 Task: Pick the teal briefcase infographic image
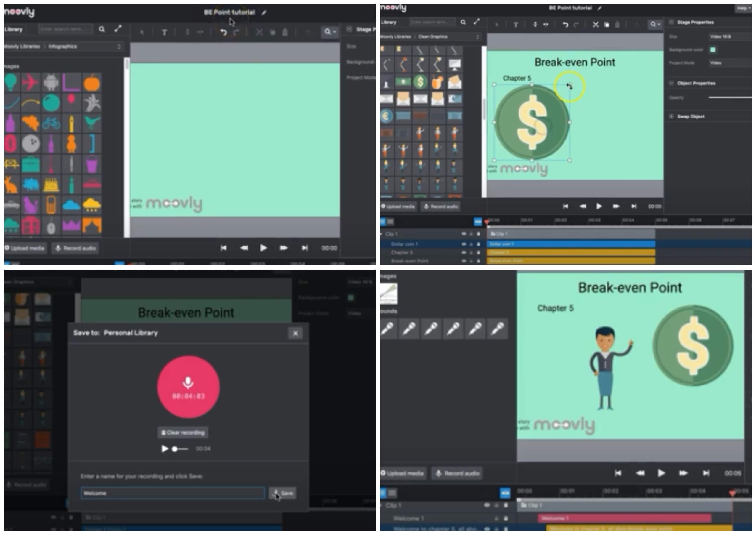coord(30,164)
